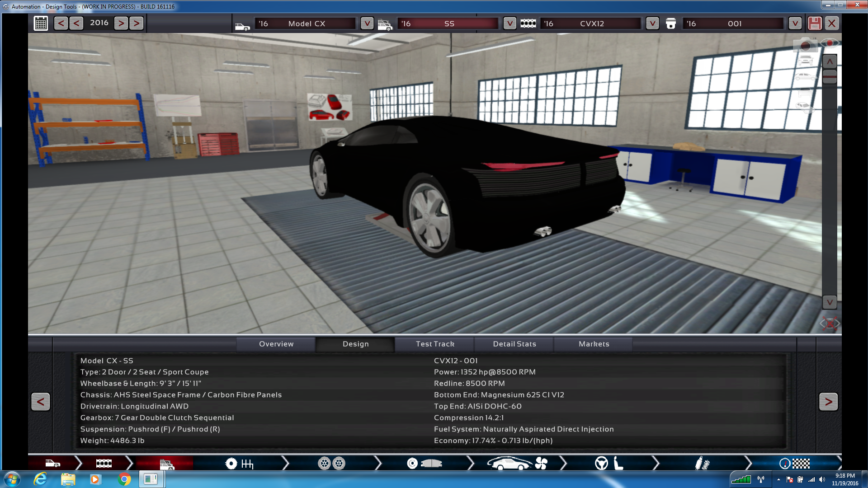868x488 pixels.
Task: Open the taskbar clock showing 9:18 PM
Action: click(844, 479)
